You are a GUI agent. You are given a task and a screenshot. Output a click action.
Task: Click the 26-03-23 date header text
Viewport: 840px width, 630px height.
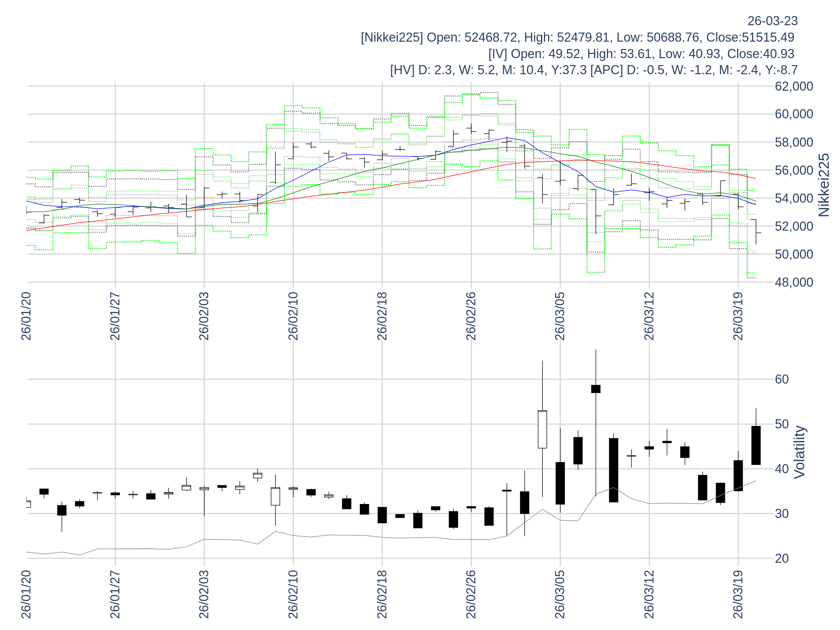coord(772,21)
